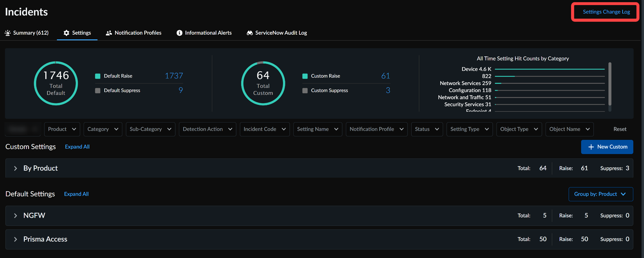Click the Configuration 118 category label
This screenshot has width=644, height=258.
click(x=470, y=90)
